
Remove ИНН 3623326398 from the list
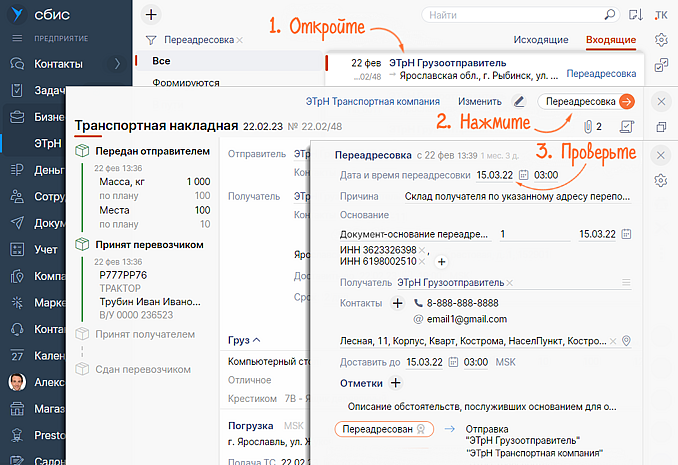422,249
